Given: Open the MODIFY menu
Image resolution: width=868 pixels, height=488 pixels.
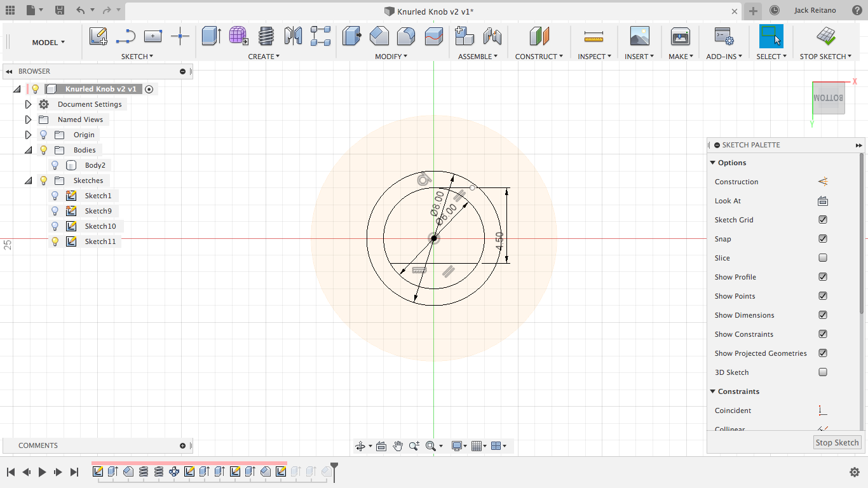Looking at the screenshot, I should point(391,57).
